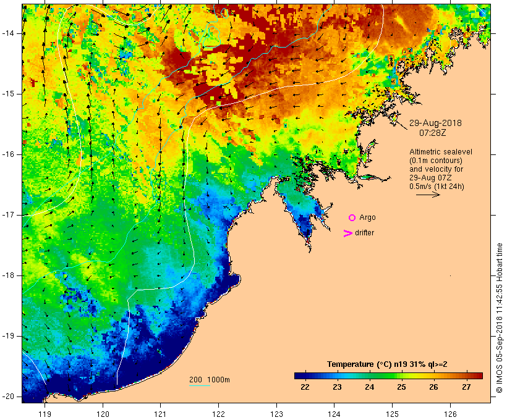This screenshot has height=420, width=507.
Task: Select the temperature color scale bar
Action: pyautogui.click(x=388, y=376)
